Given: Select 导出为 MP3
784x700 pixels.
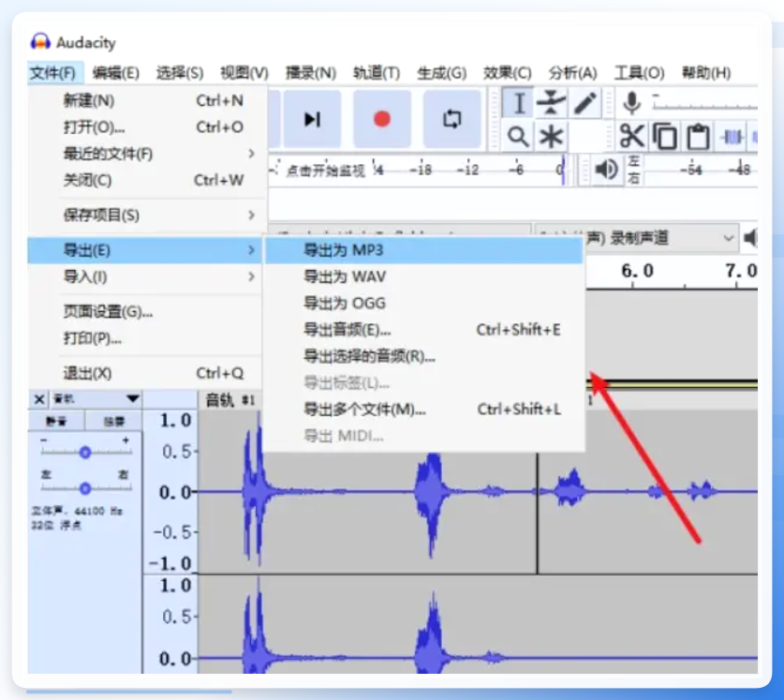Looking at the screenshot, I should pos(424,250).
